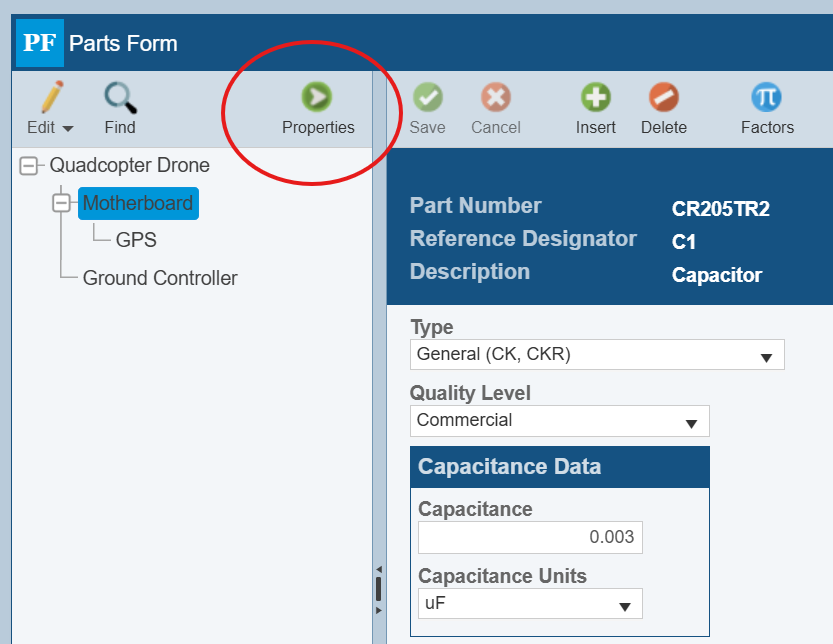
Task: Insert a new part with plus icon
Action: [x=596, y=97]
